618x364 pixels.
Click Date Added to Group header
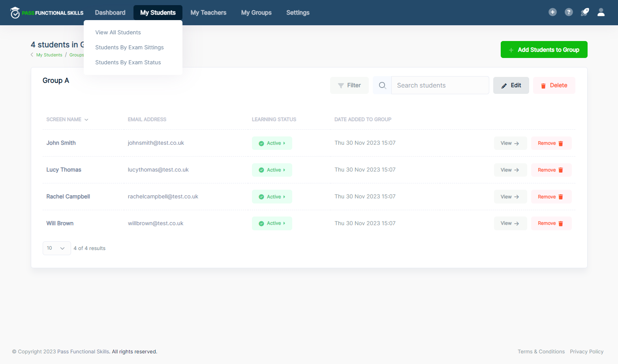[x=363, y=119]
